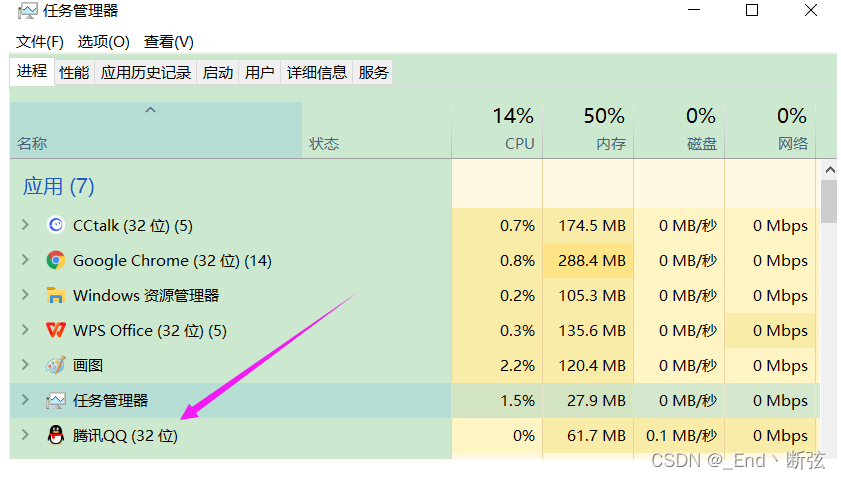Viewport: 841px width, 479px height.
Task: Sort by the CPU 14% column header
Action: 497,130
